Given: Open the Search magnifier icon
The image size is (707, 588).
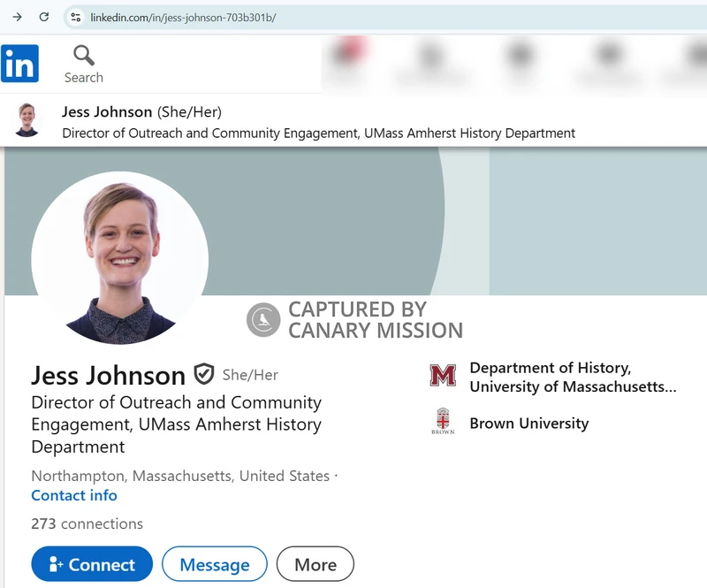Looking at the screenshot, I should (x=84, y=56).
